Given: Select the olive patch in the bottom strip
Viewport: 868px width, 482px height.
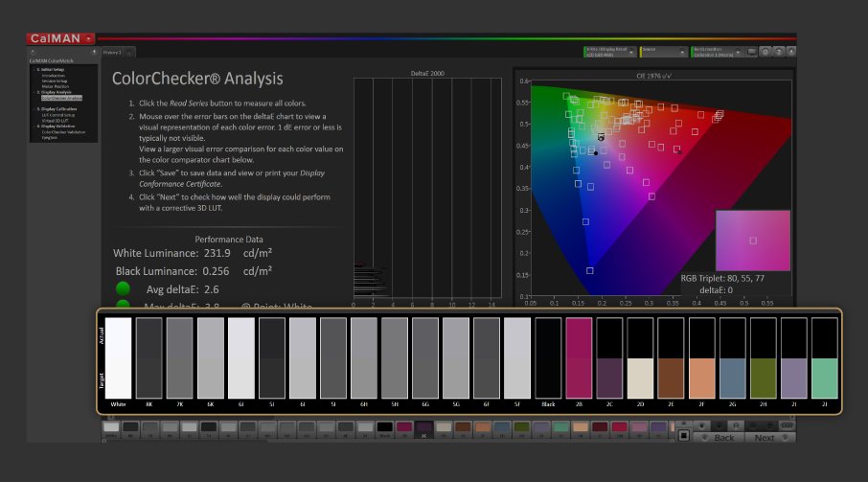Looking at the screenshot, I should 521,427.
